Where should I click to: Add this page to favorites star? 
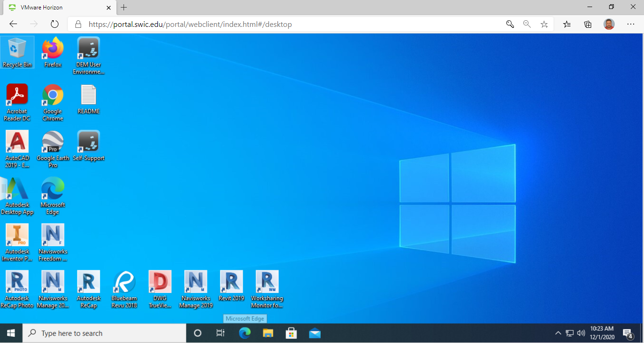click(x=544, y=24)
